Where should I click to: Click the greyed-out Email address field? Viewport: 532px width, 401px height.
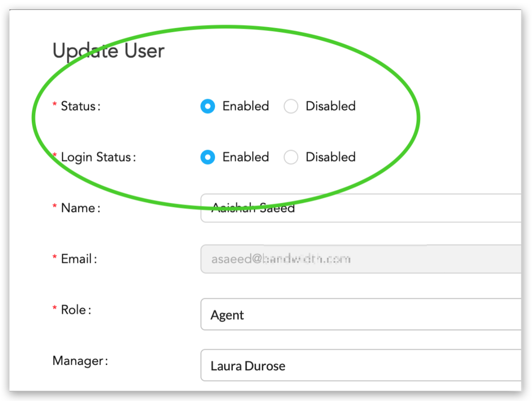361,259
